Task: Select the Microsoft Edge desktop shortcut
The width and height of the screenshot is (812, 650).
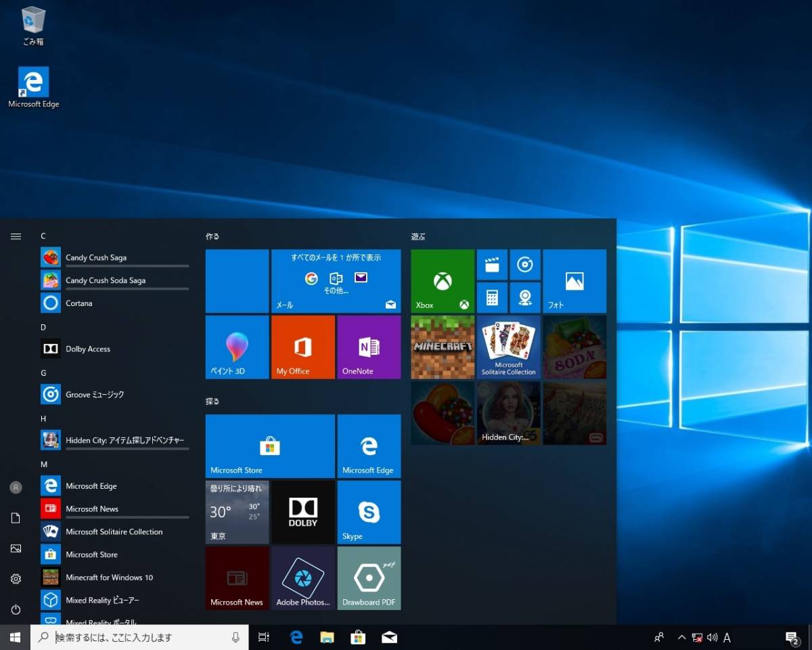Action: point(33,87)
